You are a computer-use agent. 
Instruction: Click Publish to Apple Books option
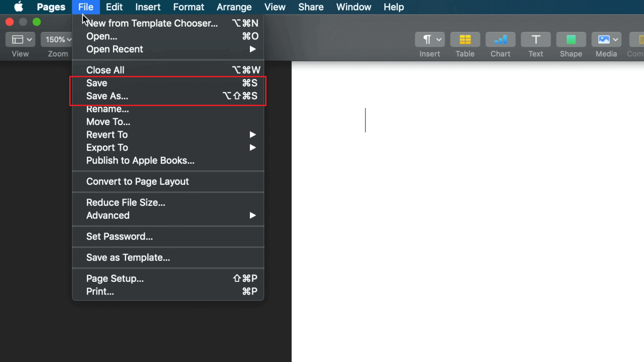click(140, 160)
